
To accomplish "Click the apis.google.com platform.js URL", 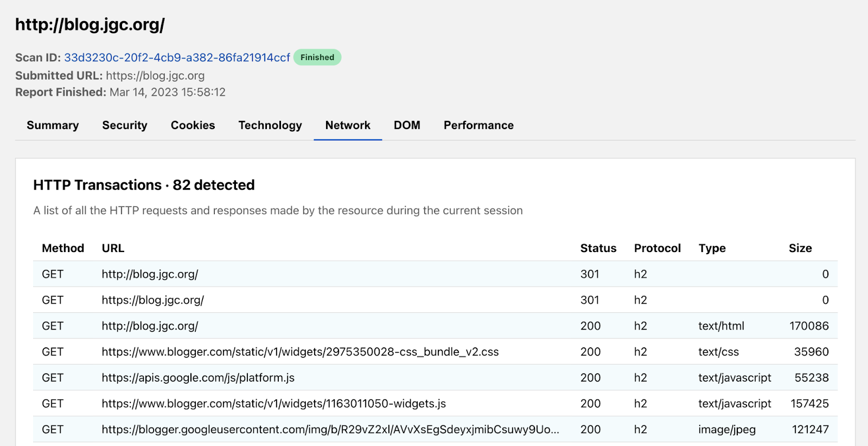I will click(x=198, y=378).
